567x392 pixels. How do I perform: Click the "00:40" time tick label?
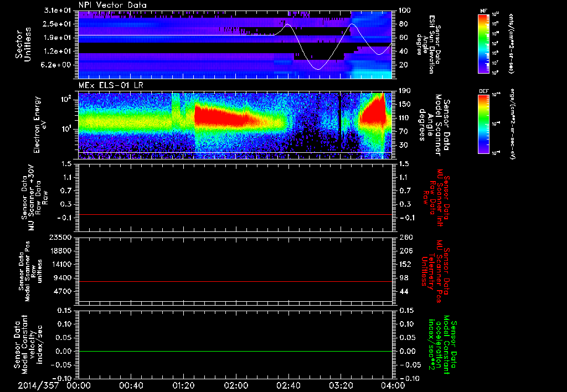(x=131, y=385)
